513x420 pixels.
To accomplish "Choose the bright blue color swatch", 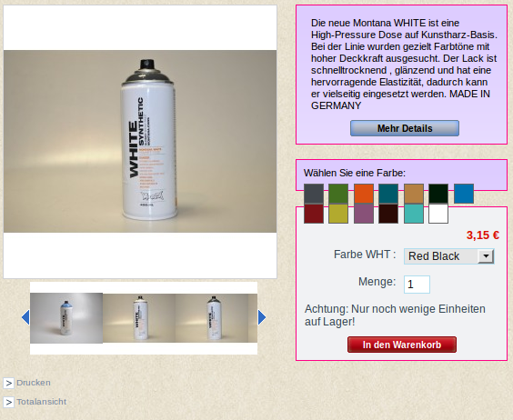I will (x=464, y=194).
